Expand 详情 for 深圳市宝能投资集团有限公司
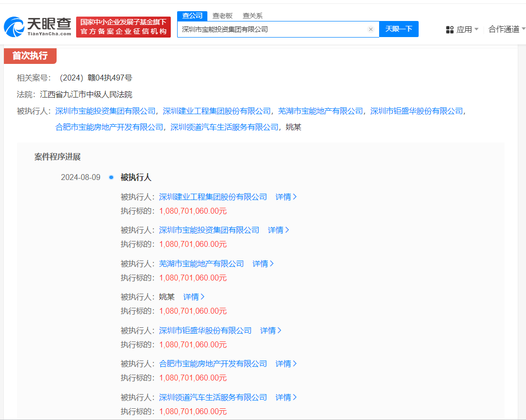 pos(278,230)
